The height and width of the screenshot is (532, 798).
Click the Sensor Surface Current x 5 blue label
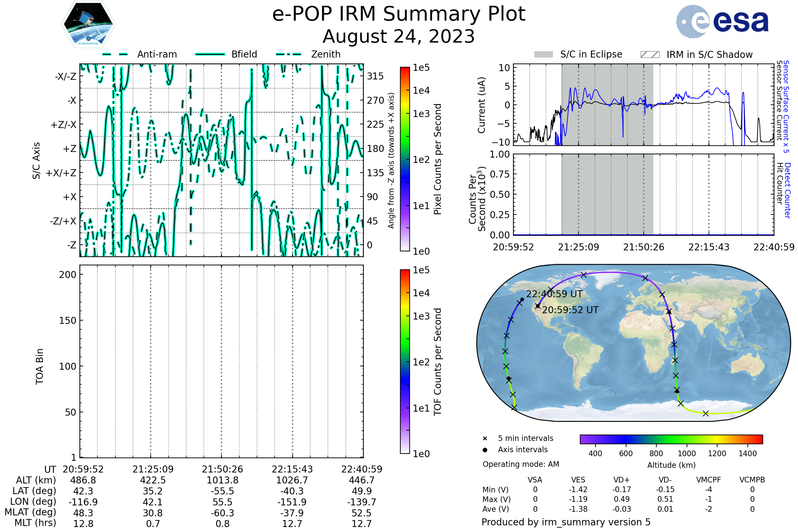click(786, 107)
